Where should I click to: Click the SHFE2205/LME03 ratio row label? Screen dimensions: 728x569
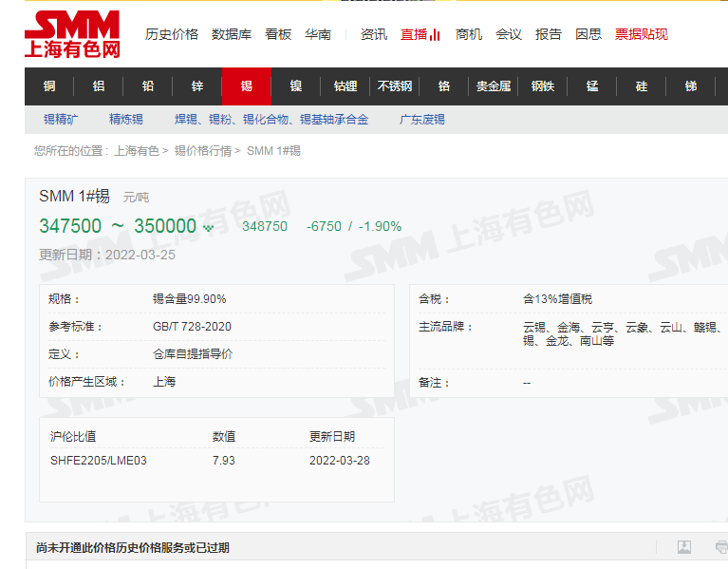pyautogui.click(x=99, y=461)
